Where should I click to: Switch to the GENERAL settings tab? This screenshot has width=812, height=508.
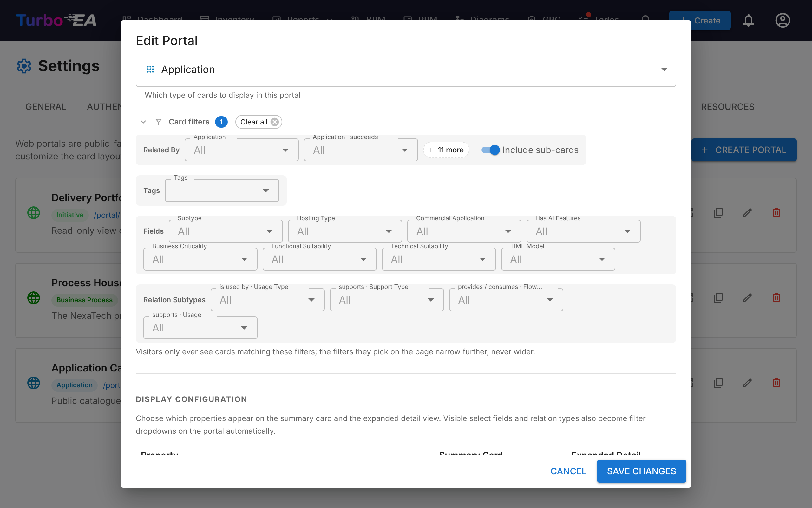tap(46, 107)
